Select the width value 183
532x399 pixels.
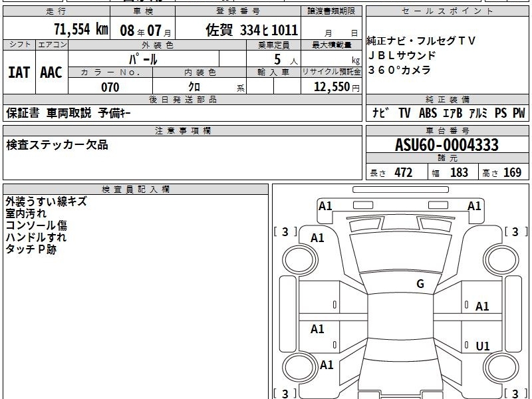pyautogui.click(x=459, y=173)
